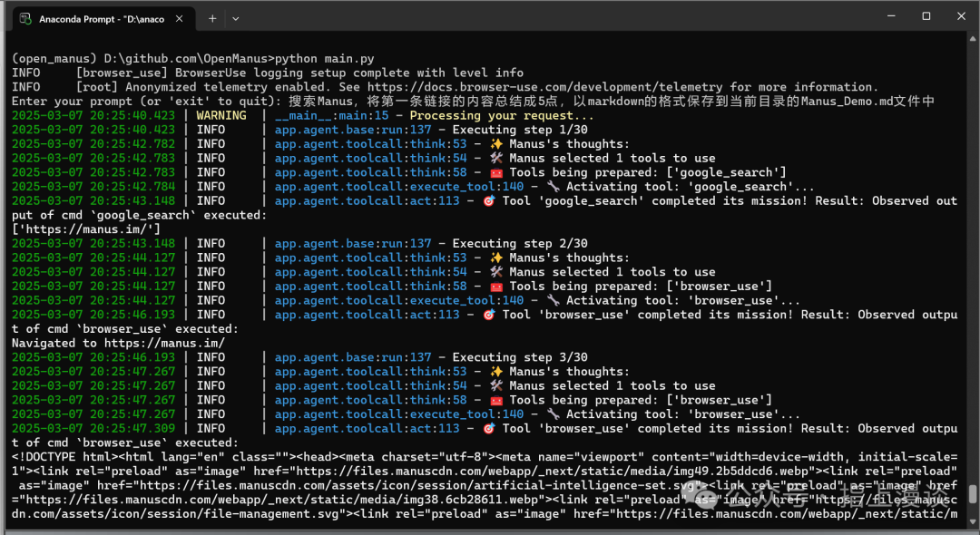Screen dimensions: 980x535
Task: Click 'app.agent.toolcall:act:113' on 20:25:46.193 line
Action: [367, 315]
